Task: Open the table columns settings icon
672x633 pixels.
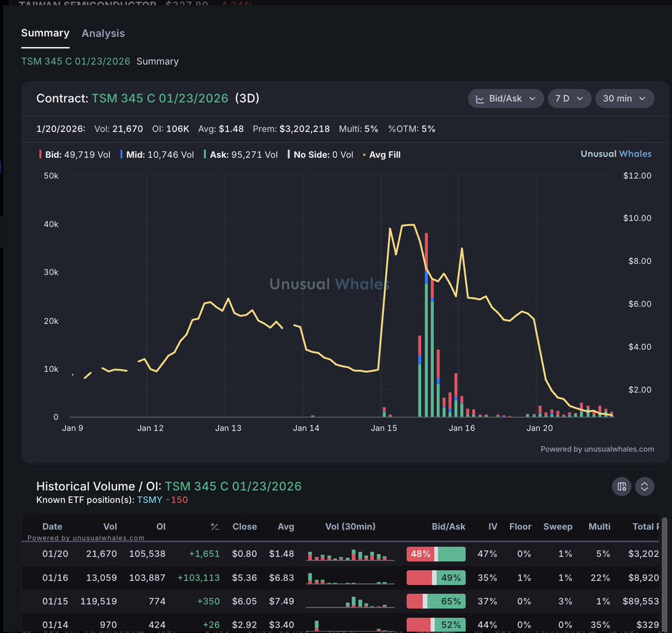Action: click(622, 486)
